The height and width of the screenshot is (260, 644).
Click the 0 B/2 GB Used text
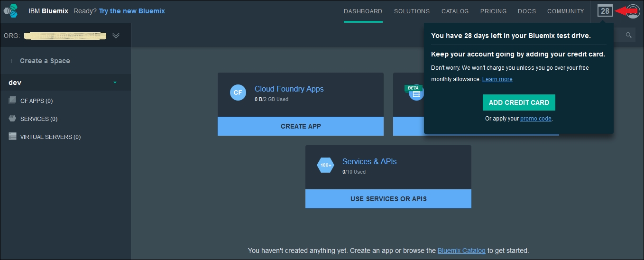tap(271, 99)
